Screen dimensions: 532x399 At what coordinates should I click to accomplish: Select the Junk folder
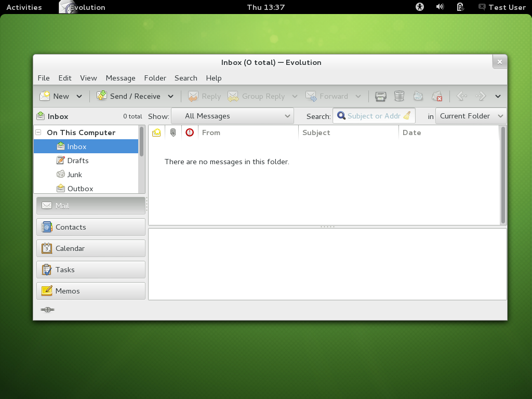pyautogui.click(x=86, y=175)
